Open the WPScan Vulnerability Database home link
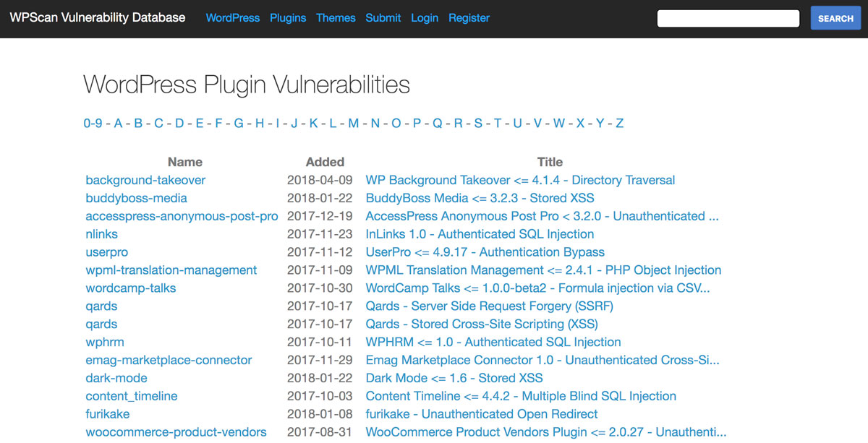 point(98,18)
